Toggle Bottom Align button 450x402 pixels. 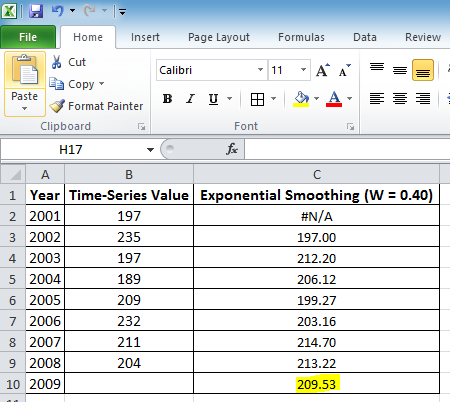tap(423, 70)
